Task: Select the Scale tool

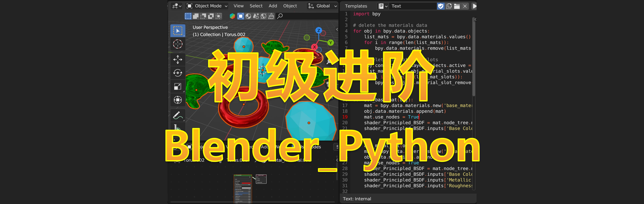Action: [178, 86]
